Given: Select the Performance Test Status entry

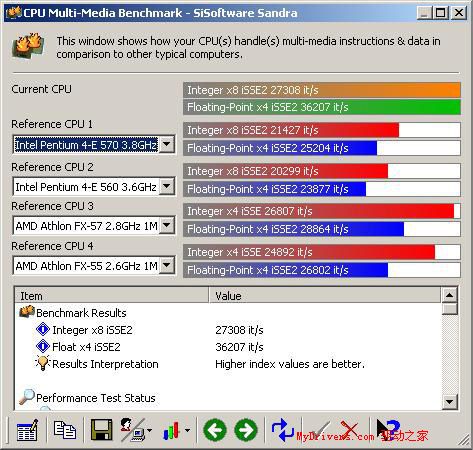Looking at the screenshot, I should [96, 398].
